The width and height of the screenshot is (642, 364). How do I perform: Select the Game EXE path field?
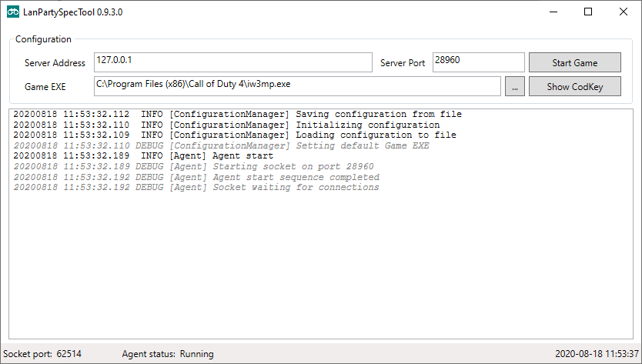pos(296,86)
